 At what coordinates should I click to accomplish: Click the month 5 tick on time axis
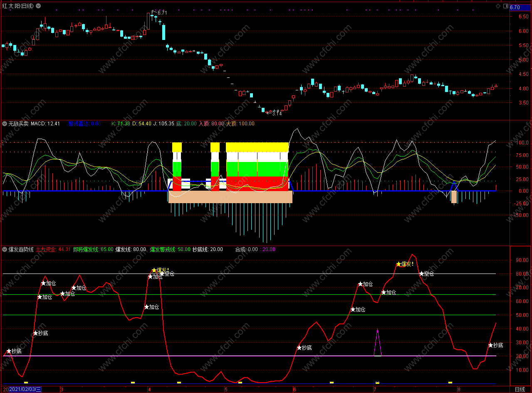coord(226,390)
